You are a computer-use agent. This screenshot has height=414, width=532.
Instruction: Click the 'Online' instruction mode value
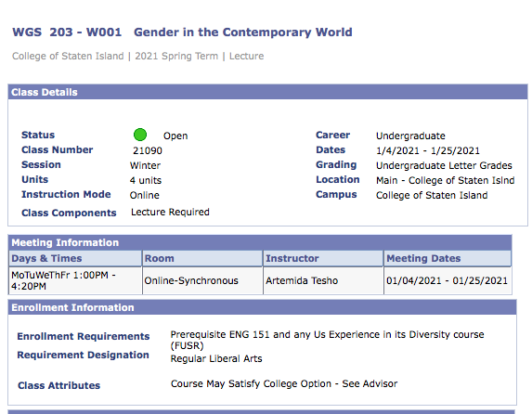(x=145, y=196)
